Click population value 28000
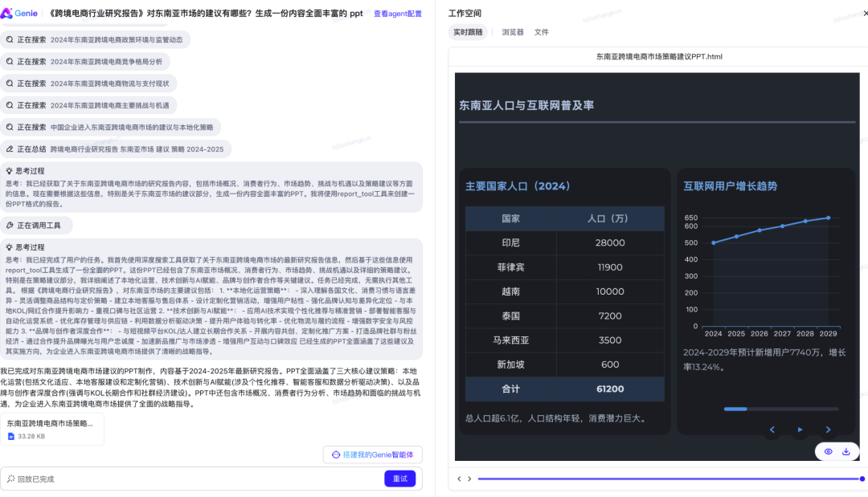The width and height of the screenshot is (868, 497). click(610, 242)
